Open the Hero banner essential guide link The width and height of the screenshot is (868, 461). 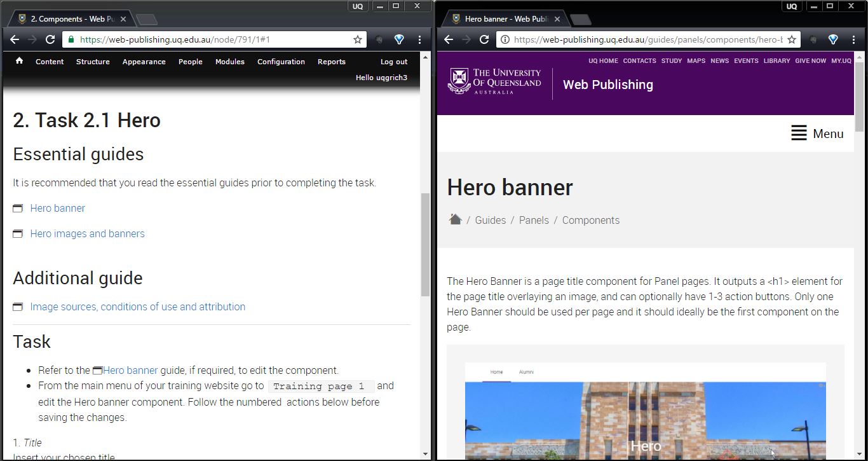pos(57,208)
